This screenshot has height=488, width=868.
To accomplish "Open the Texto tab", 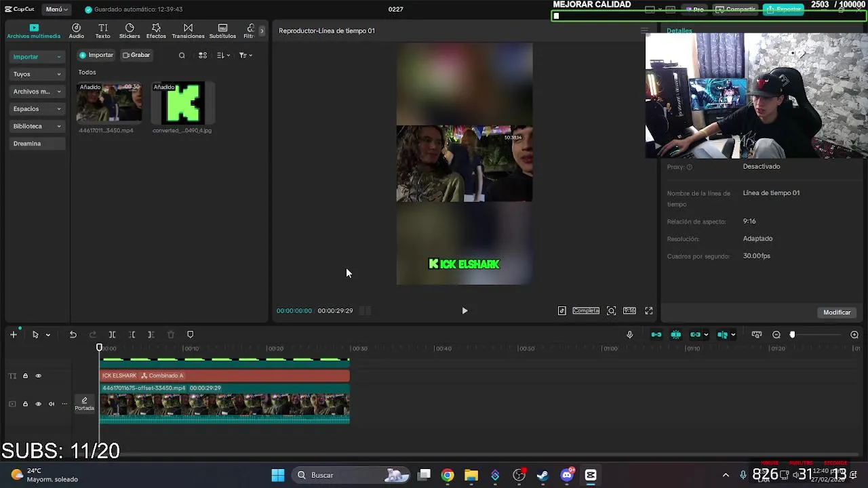I will click(102, 31).
